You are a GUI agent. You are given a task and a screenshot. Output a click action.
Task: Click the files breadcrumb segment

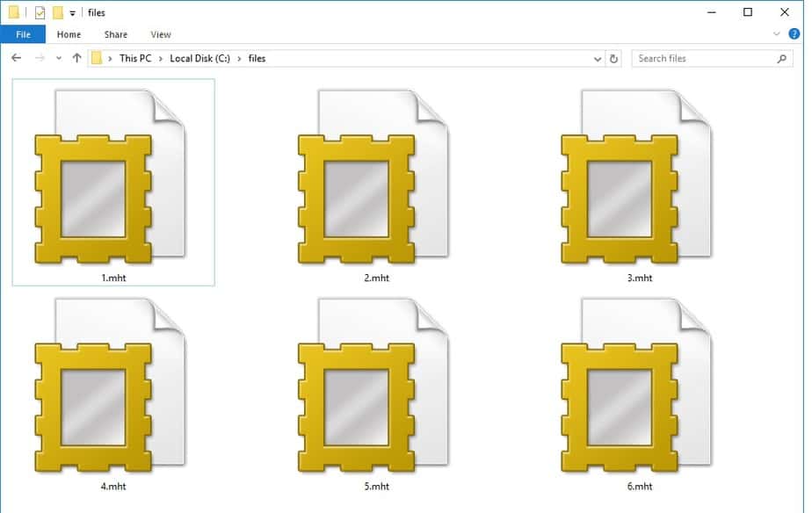point(257,59)
